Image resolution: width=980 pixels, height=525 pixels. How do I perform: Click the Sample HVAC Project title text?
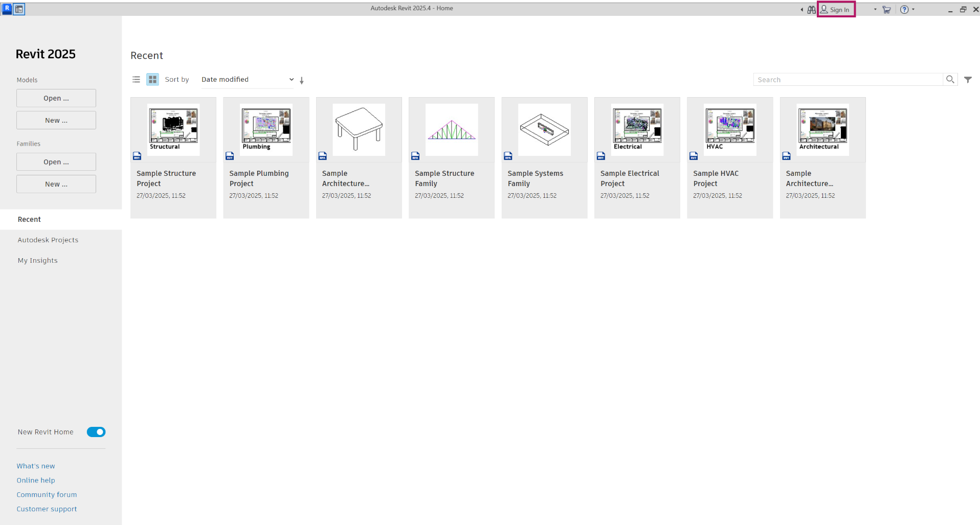coord(716,178)
